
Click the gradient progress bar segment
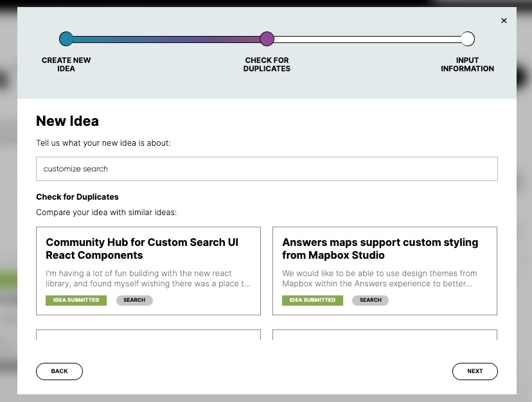tap(166, 39)
